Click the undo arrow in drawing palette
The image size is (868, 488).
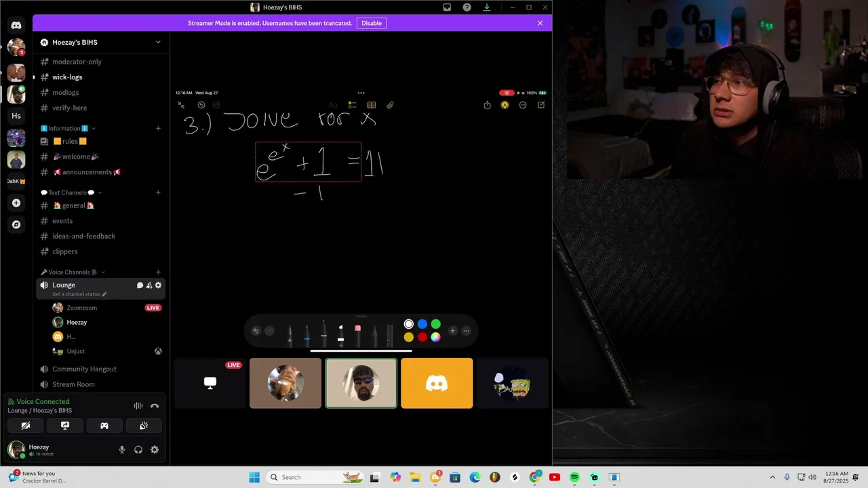[256, 331]
